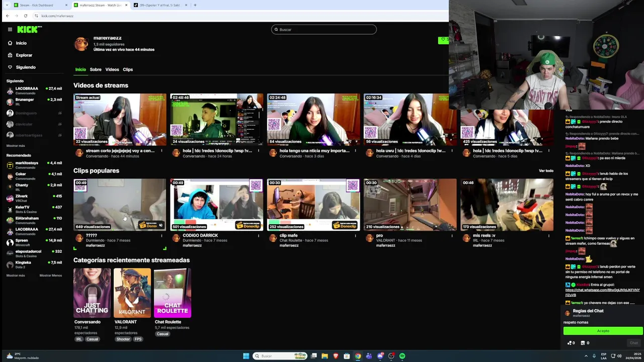The image size is (644, 362).
Task: Open the 02:48:46 stream video thumbnail
Action: [217, 120]
